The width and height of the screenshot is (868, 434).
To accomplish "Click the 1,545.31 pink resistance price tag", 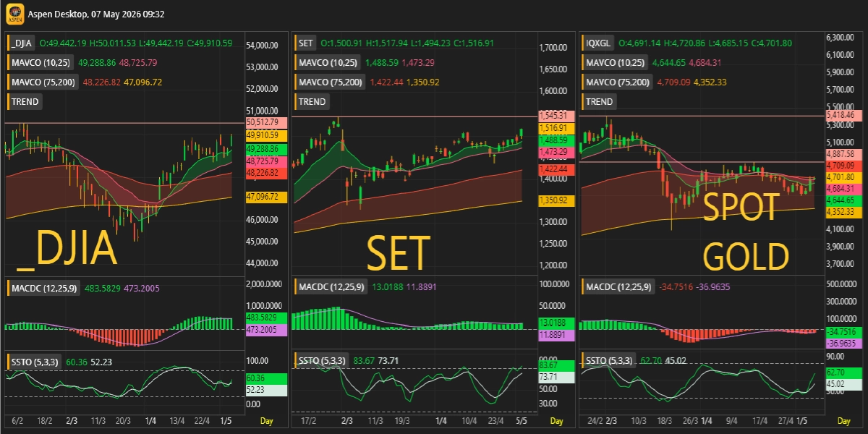I will tap(557, 116).
